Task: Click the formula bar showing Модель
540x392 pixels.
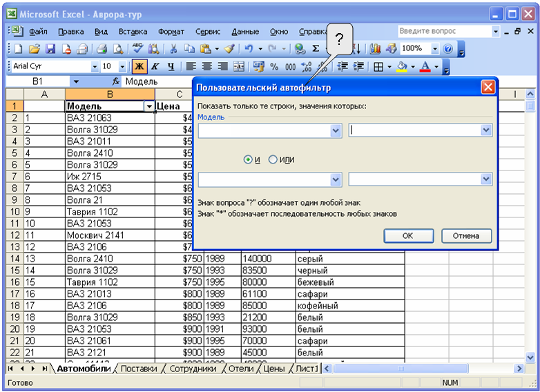Action: (158, 81)
